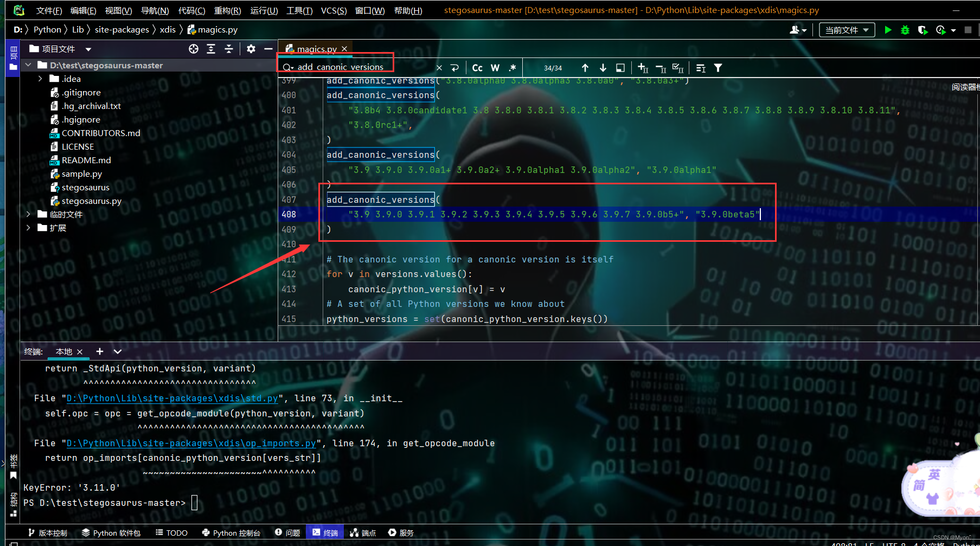This screenshot has height=546, width=980.
Task: Expand the 临时文件 node
Action: click(28, 214)
